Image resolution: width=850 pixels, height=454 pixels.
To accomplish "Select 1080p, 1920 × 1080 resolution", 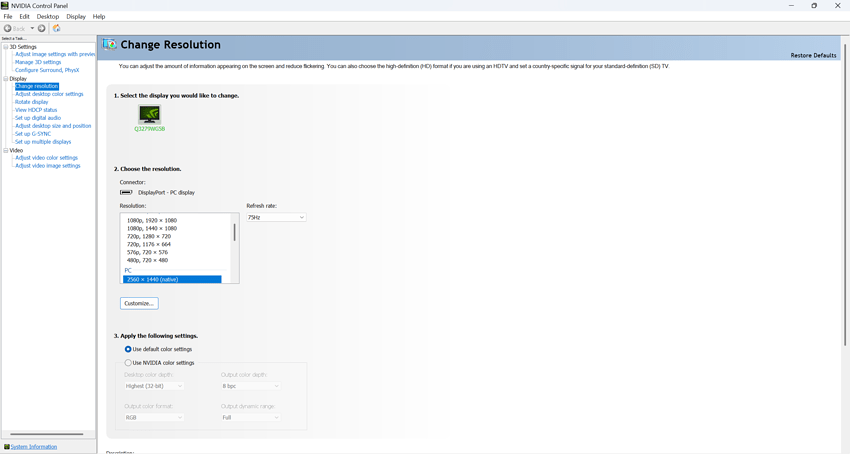I will [x=152, y=221].
